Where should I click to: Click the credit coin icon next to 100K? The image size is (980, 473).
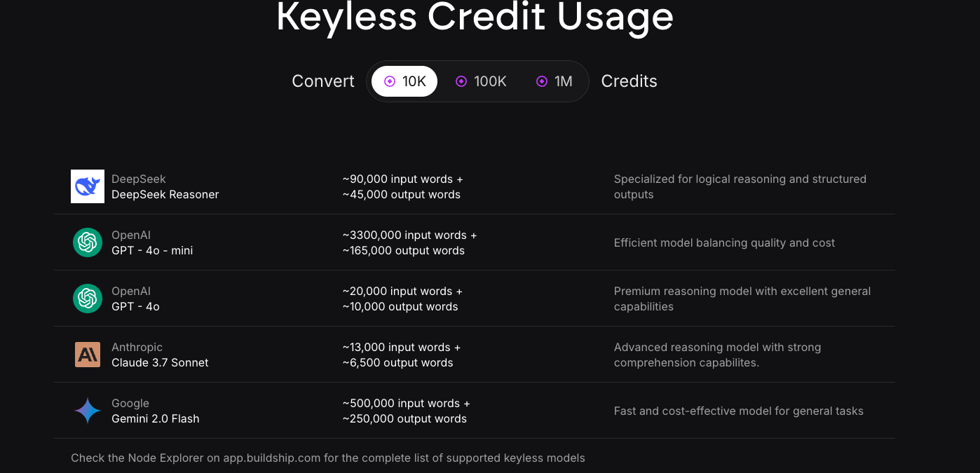(461, 81)
